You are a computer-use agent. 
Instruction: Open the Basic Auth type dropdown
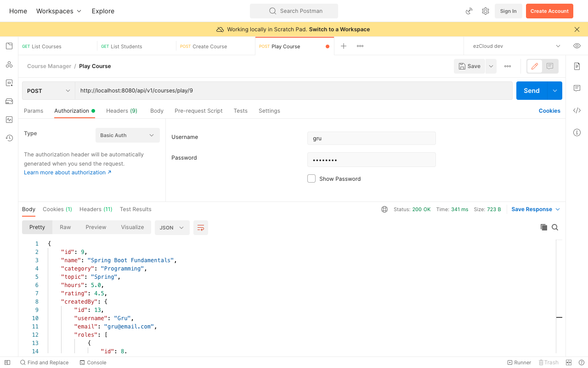click(x=128, y=135)
